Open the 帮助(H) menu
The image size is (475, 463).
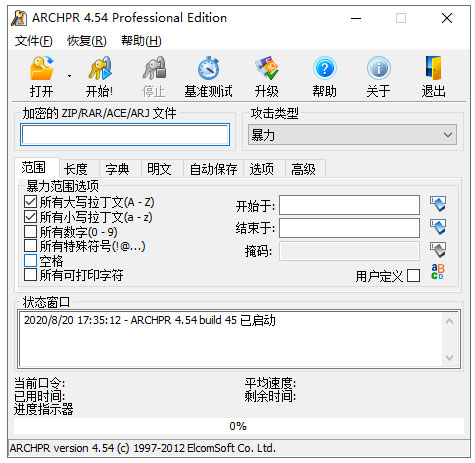pos(141,41)
